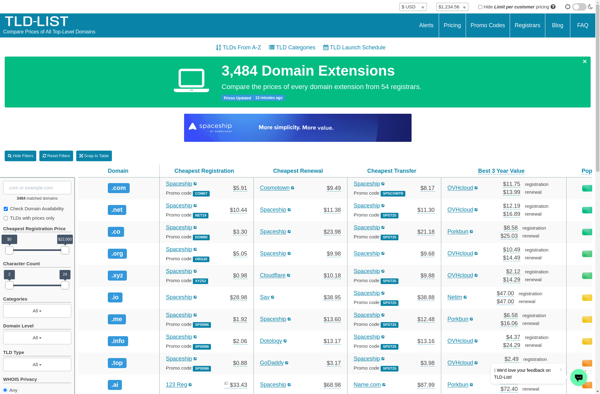Image resolution: width=600 pixels, height=394 pixels.
Task: Click the .xyz domain badge
Action: click(x=117, y=275)
